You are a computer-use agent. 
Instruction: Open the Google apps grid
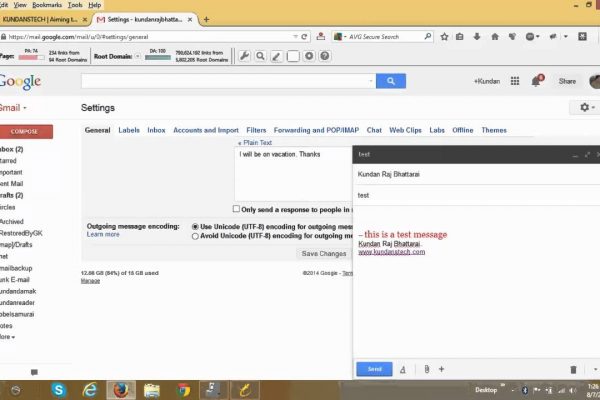click(x=515, y=81)
